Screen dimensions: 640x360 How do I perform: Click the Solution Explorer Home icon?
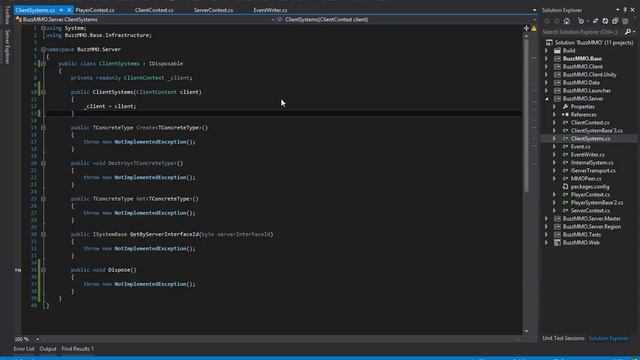coord(567,21)
